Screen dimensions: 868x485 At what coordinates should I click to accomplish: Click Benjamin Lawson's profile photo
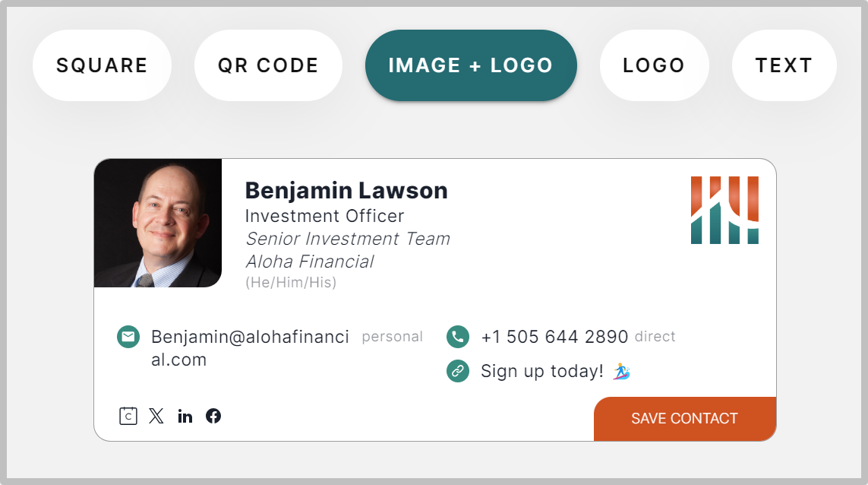click(158, 223)
